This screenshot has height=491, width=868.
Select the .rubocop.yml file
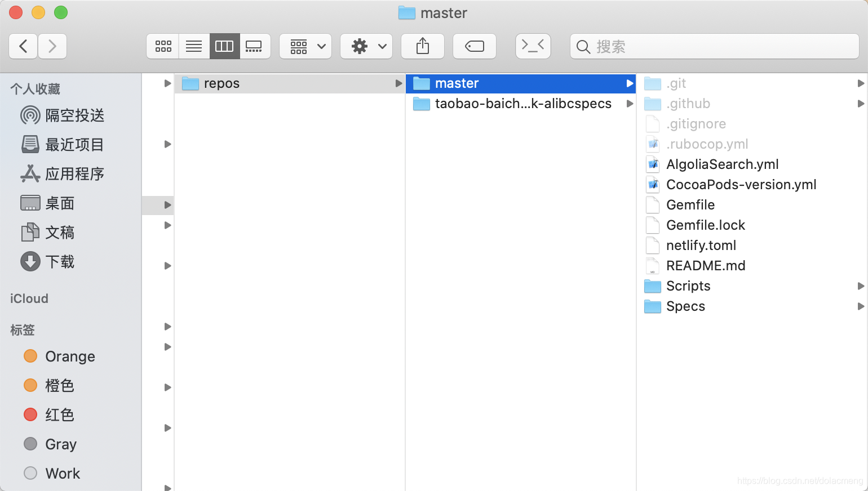[x=753, y=144]
